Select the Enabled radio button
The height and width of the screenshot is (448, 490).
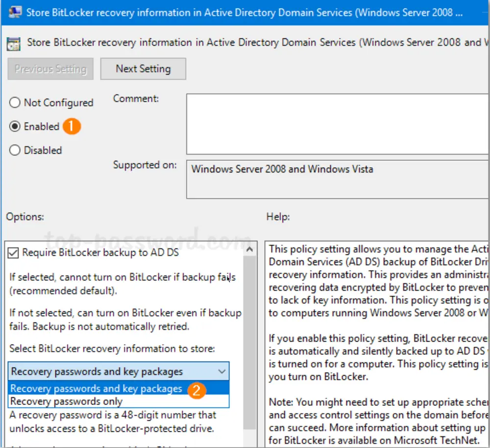coord(15,126)
